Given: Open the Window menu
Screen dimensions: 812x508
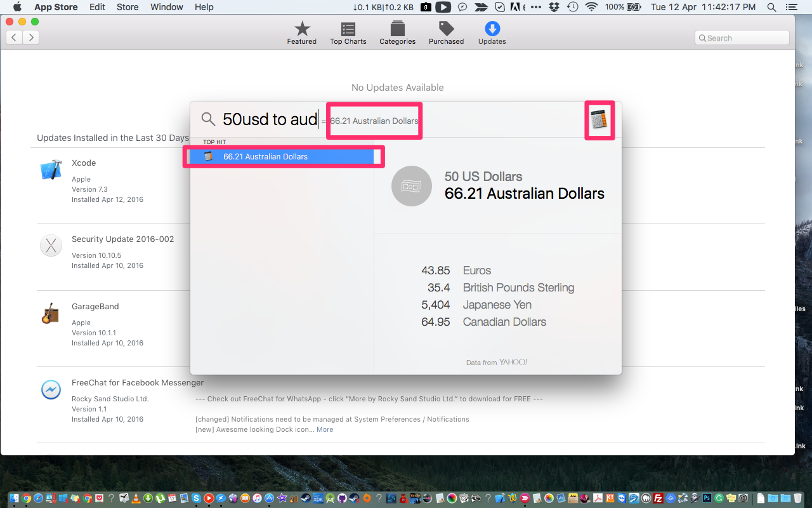Looking at the screenshot, I should click(x=167, y=7).
